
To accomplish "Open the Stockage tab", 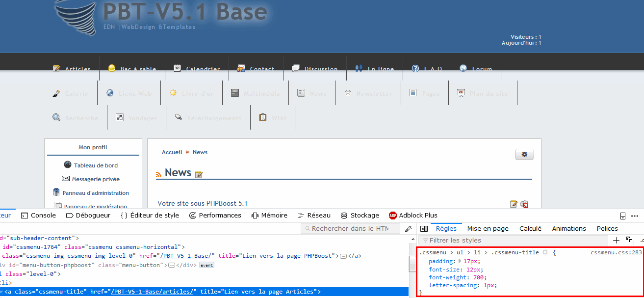I will click(x=360, y=216).
